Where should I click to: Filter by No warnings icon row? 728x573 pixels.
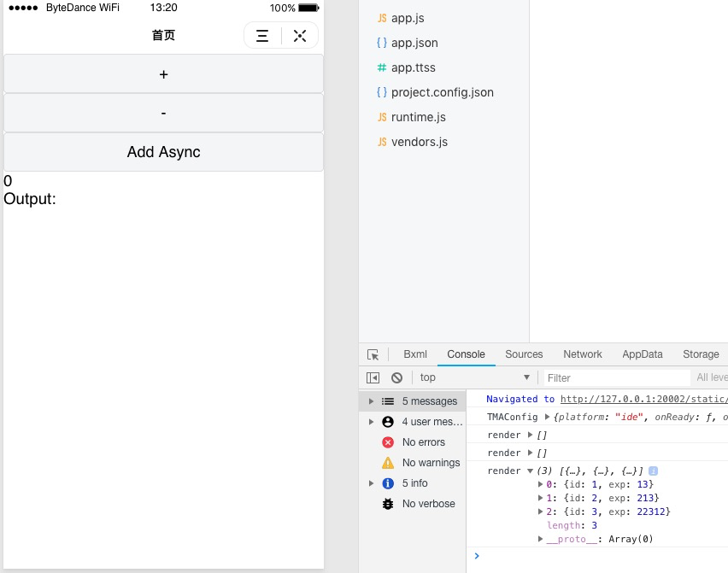(413, 463)
